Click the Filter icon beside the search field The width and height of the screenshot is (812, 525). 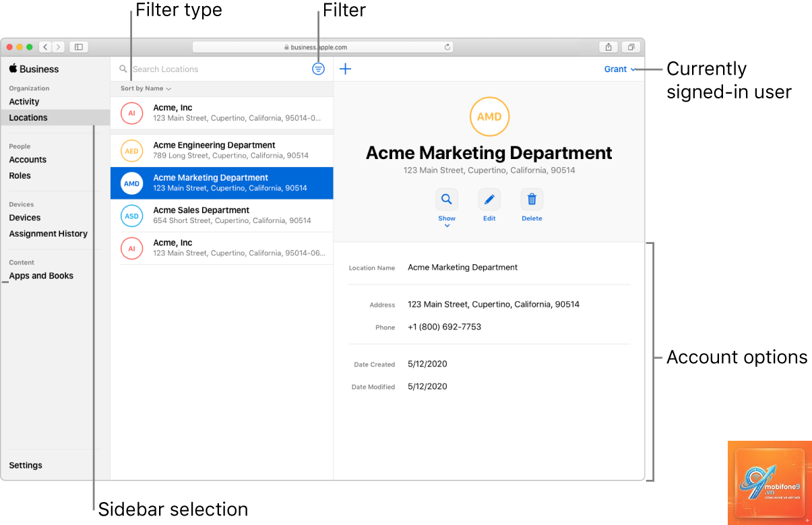point(319,69)
